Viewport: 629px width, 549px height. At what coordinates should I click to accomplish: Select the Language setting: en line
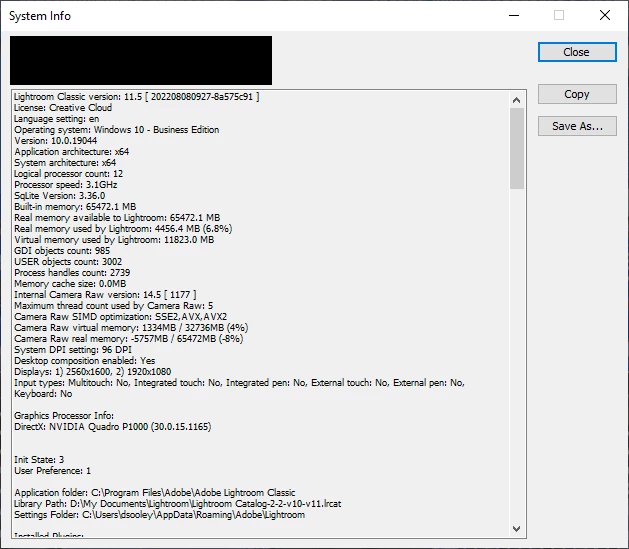(57, 119)
